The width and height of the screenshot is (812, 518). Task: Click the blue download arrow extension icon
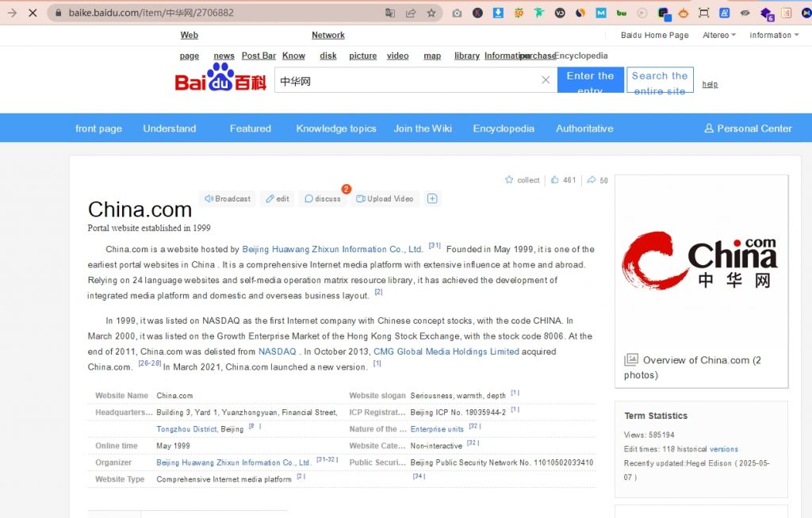498,13
